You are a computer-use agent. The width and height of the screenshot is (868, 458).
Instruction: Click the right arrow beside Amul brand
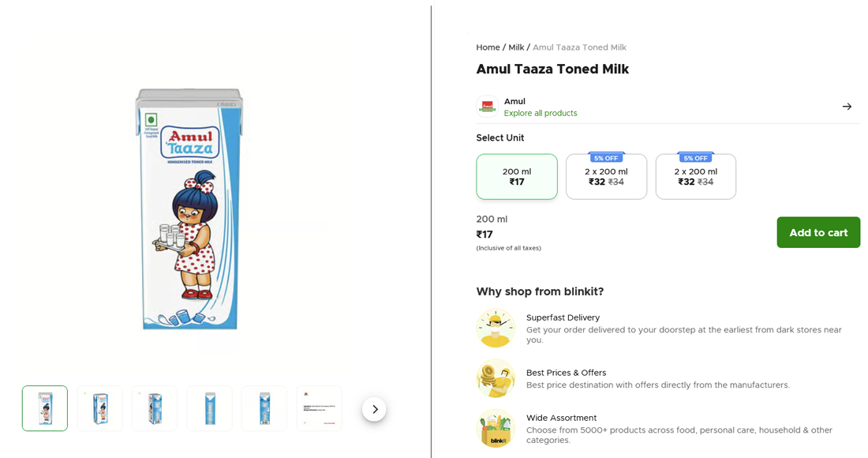847,107
